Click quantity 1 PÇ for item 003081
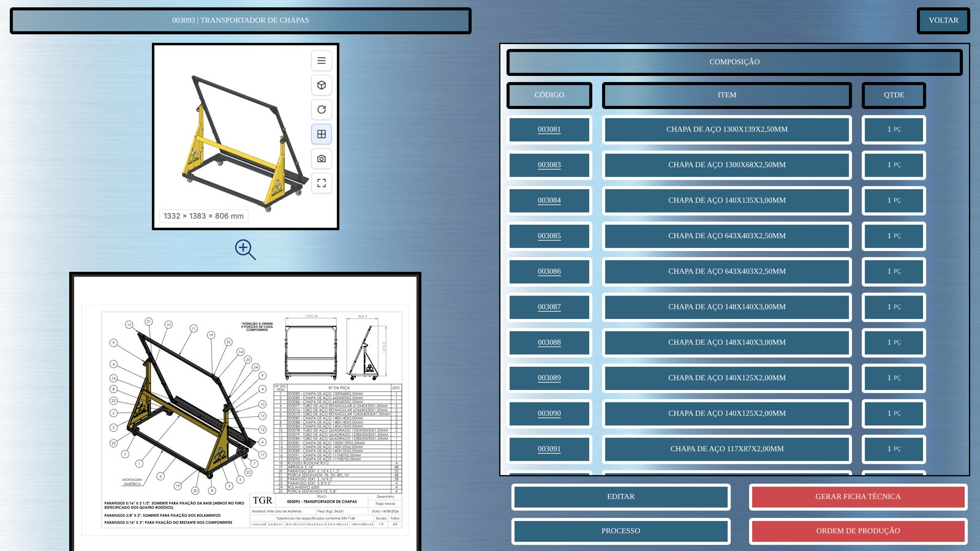This screenshot has height=551, width=980. pos(894,130)
